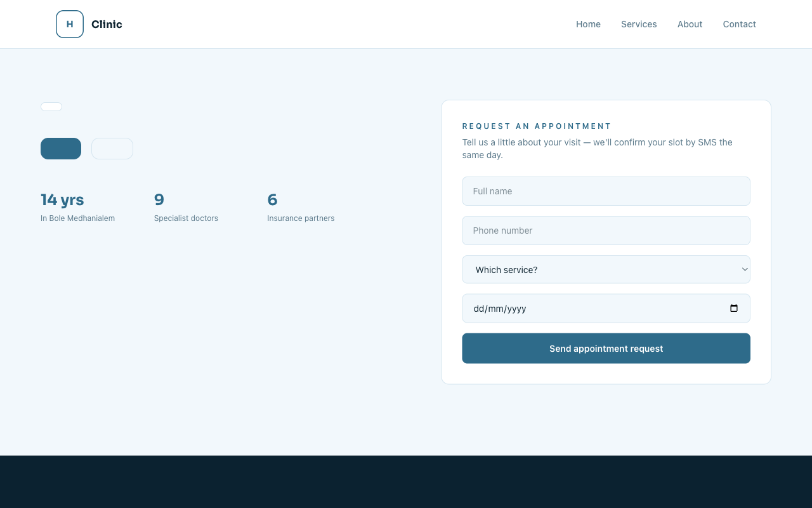The image size is (812, 508).
Task: Navigate to the About page
Action: click(x=690, y=24)
